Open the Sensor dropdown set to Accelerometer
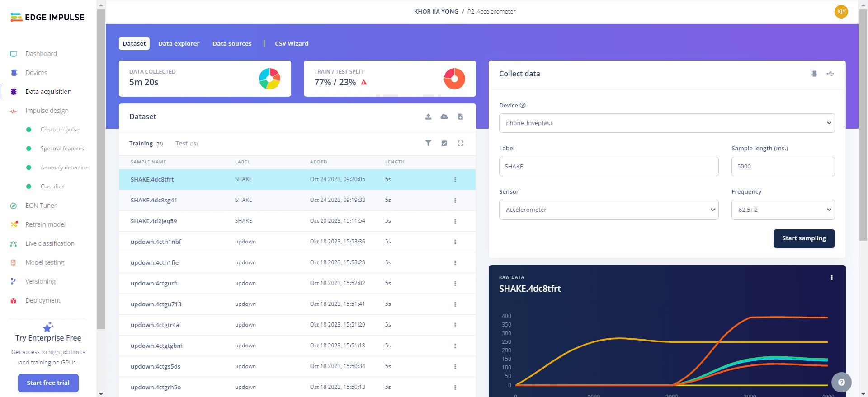This screenshot has height=397, width=868. [609, 210]
